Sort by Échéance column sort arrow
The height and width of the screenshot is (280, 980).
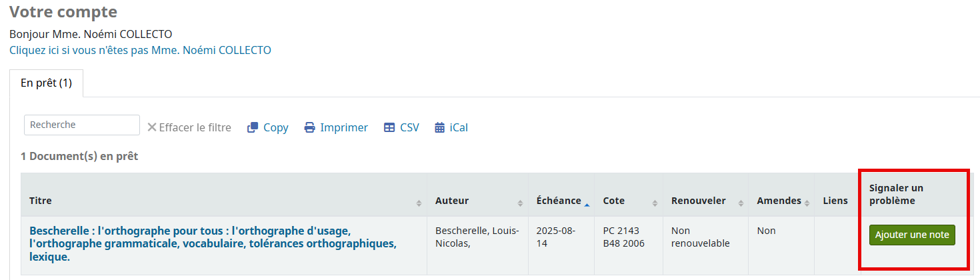[587, 203]
